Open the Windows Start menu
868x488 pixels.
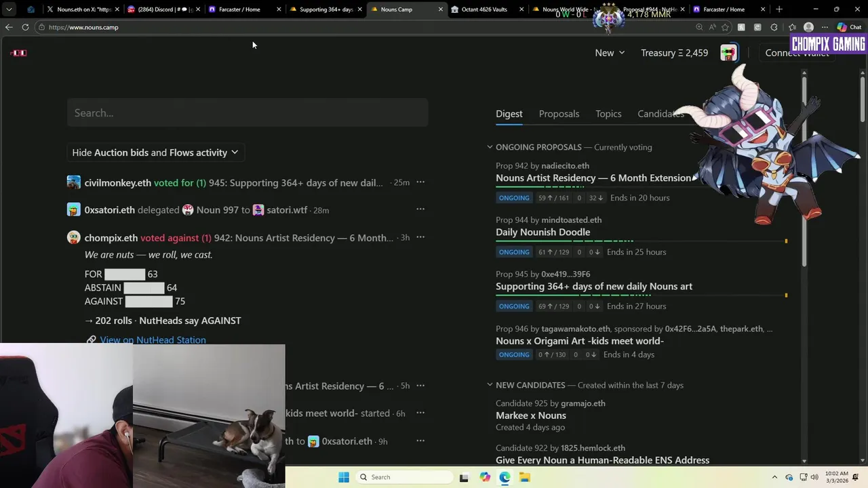(x=344, y=477)
